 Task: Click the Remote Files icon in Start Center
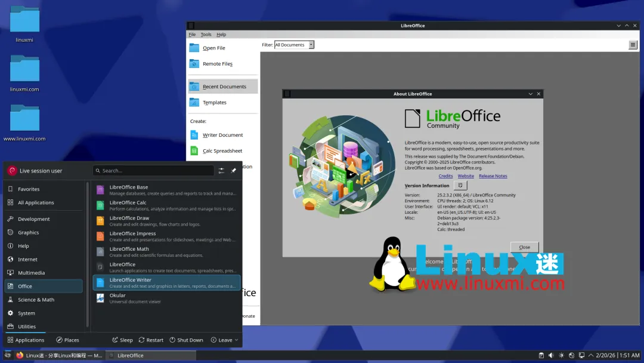(x=194, y=64)
